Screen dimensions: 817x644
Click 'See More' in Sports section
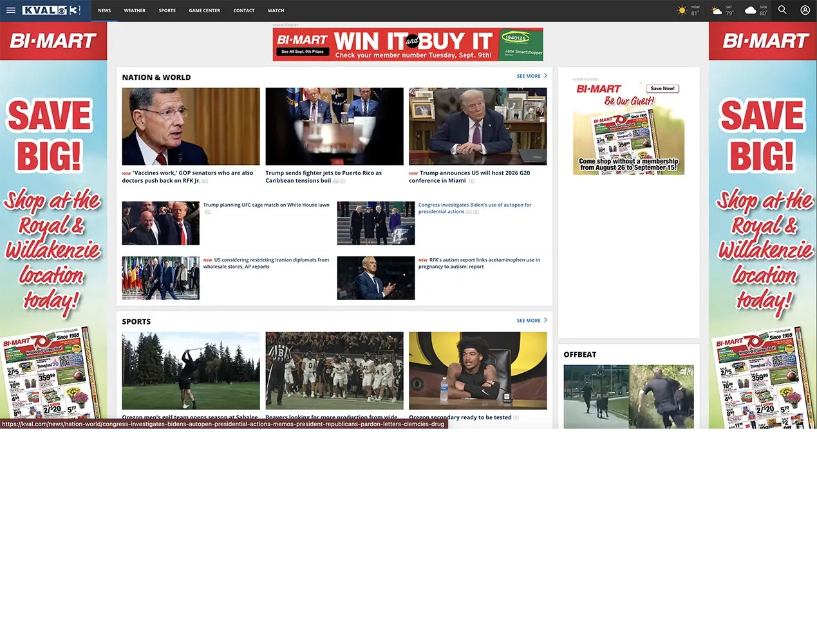[x=529, y=320]
